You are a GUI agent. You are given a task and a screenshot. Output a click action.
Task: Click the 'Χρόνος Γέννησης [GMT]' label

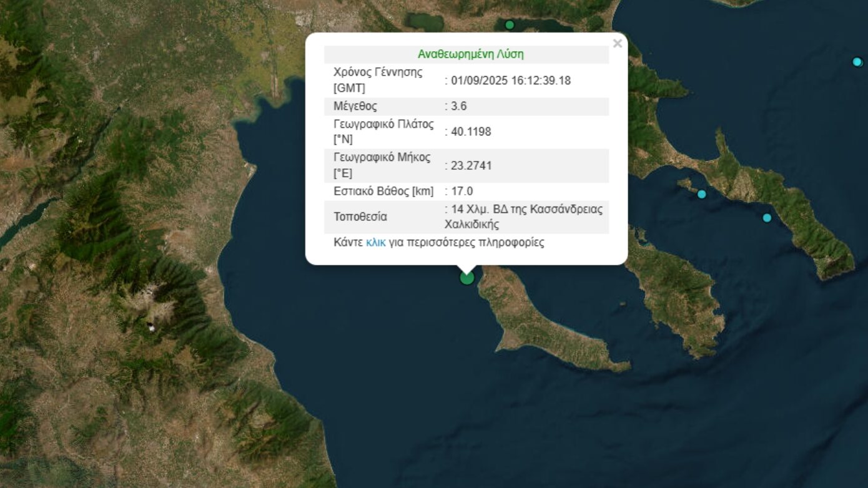378,81
